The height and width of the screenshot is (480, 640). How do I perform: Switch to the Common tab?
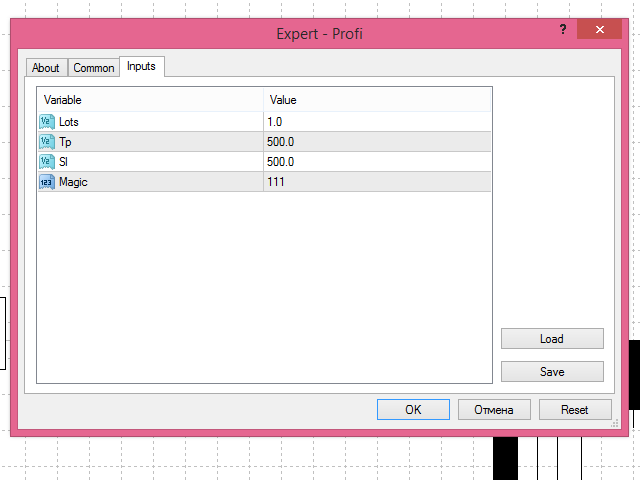[x=93, y=67]
